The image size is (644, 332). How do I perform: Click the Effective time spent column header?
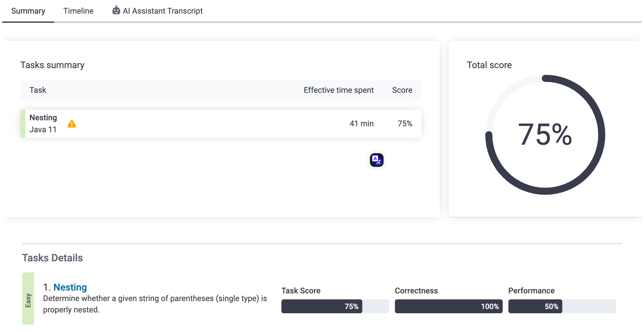coord(338,90)
